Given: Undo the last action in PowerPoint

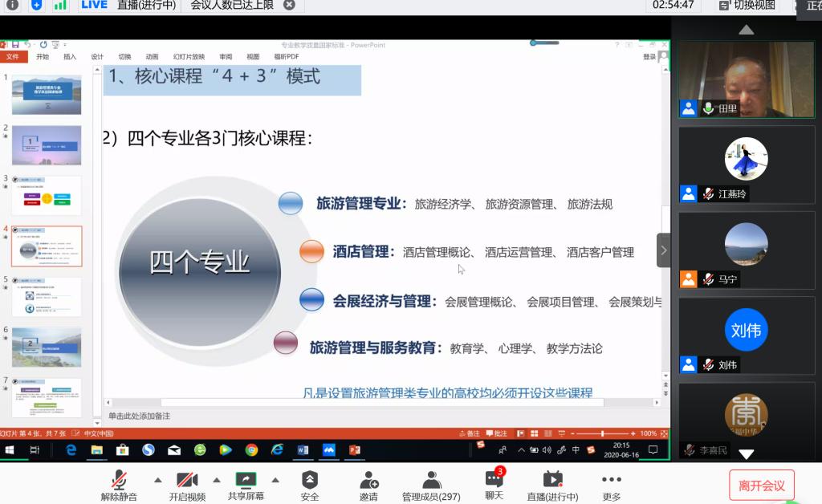Looking at the screenshot, I should [x=28, y=44].
